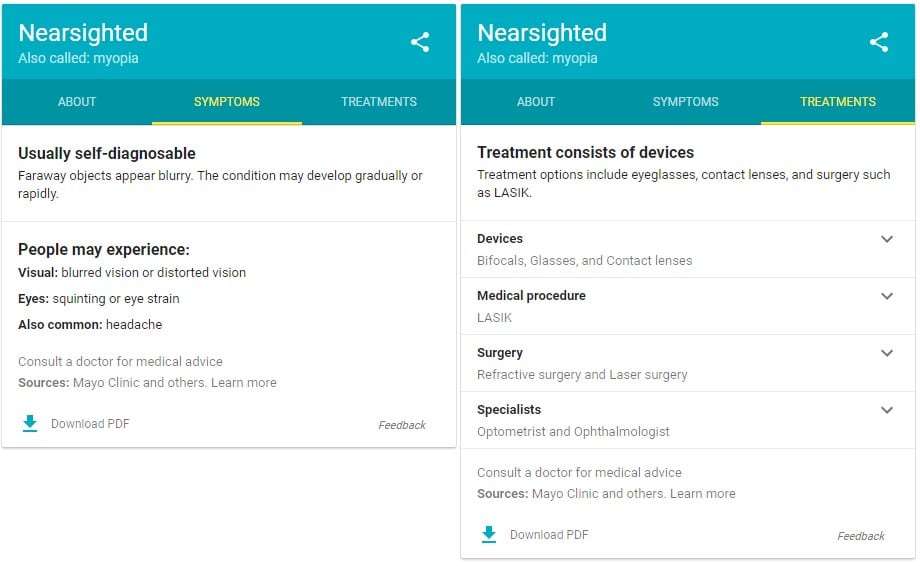Click Download PDF text in the Symptoms card
Viewport: 920px width, 566px height.
[x=90, y=424]
